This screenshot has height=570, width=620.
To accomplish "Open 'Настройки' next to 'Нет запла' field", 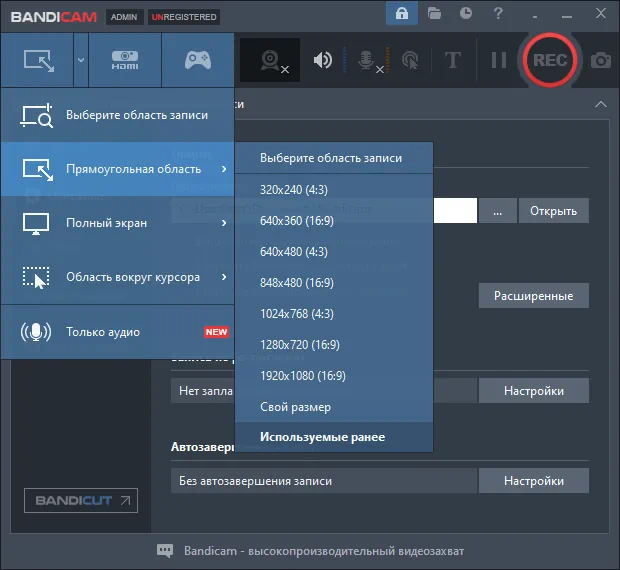I will 533,391.
